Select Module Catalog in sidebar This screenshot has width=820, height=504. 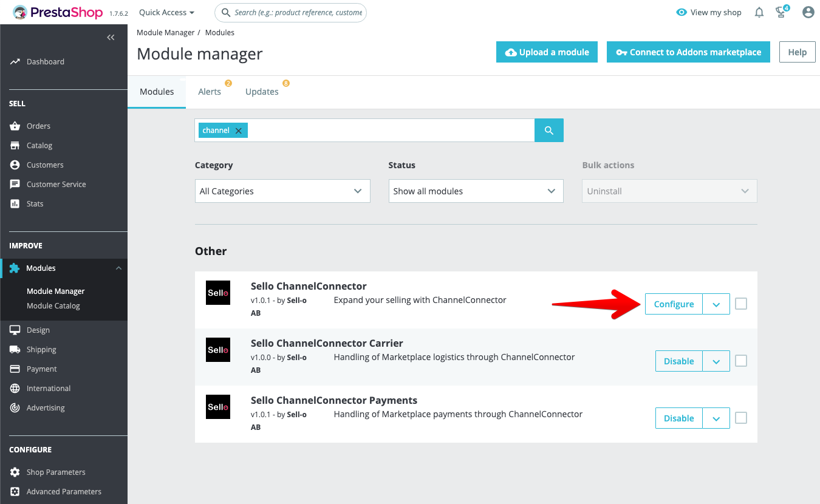point(53,305)
